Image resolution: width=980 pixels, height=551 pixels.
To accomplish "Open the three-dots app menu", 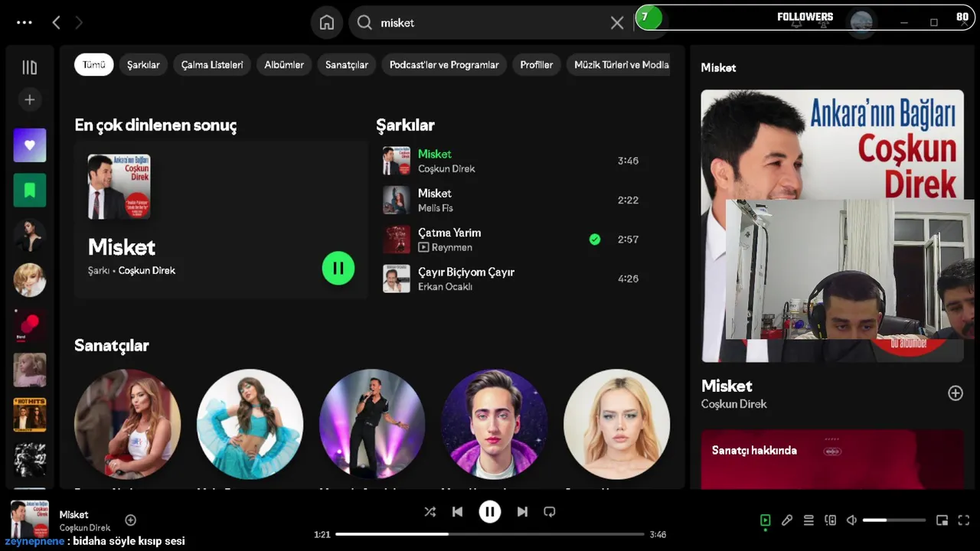I will 24,22.
